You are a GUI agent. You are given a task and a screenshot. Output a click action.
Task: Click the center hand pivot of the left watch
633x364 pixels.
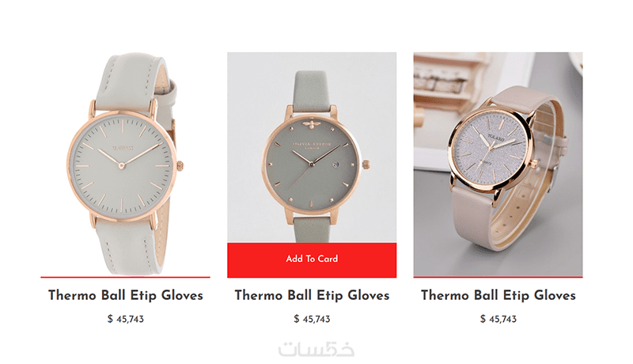pyautogui.click(x=121, y=165)
